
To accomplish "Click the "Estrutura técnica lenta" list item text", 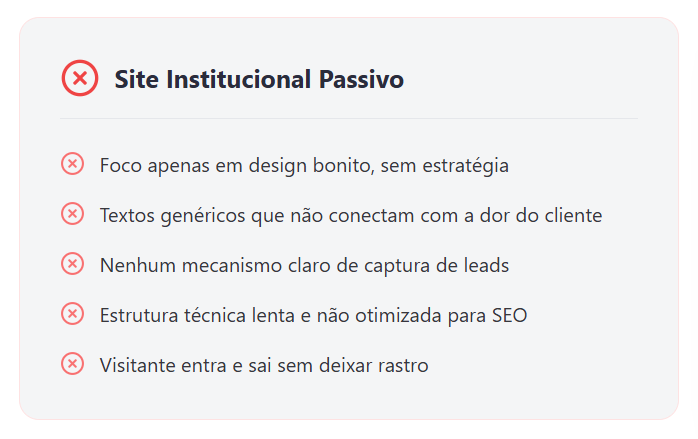I will (x=313, y=315).
